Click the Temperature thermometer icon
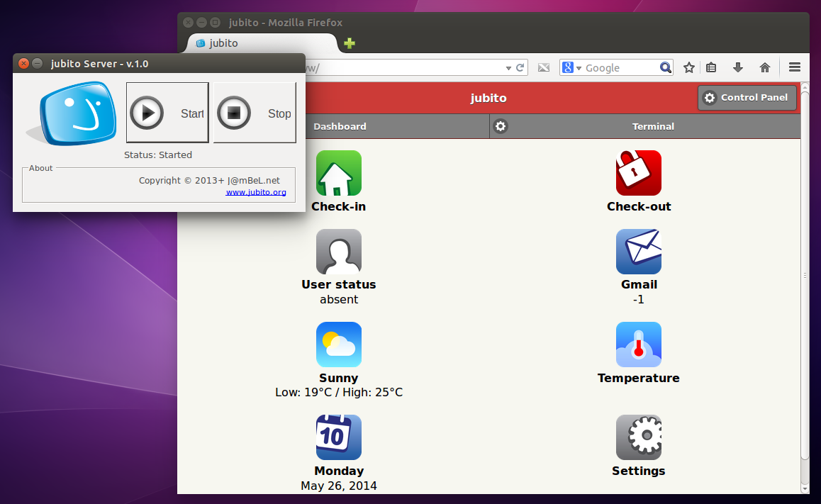This screenshot has height=504, width=821. coord(638,345)
